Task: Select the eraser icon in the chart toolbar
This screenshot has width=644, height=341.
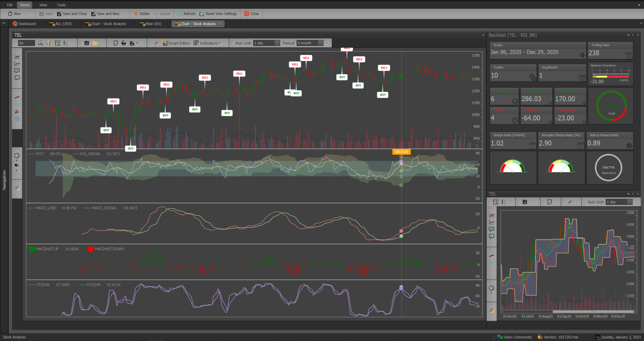Action: (156, 43)
